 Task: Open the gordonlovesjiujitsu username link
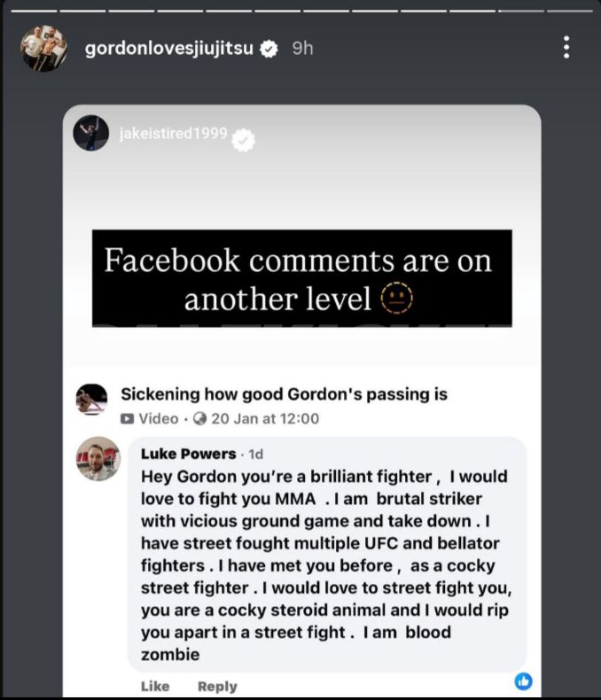[x=169, y=49]
